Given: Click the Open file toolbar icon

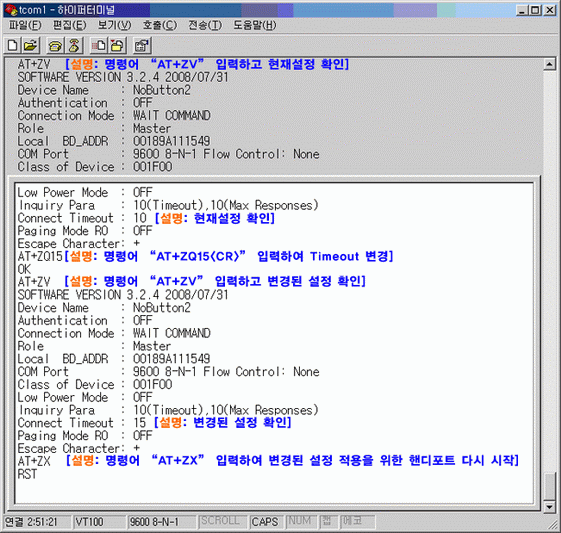Looking at the screenshot, I should click(x=31, y=45).
